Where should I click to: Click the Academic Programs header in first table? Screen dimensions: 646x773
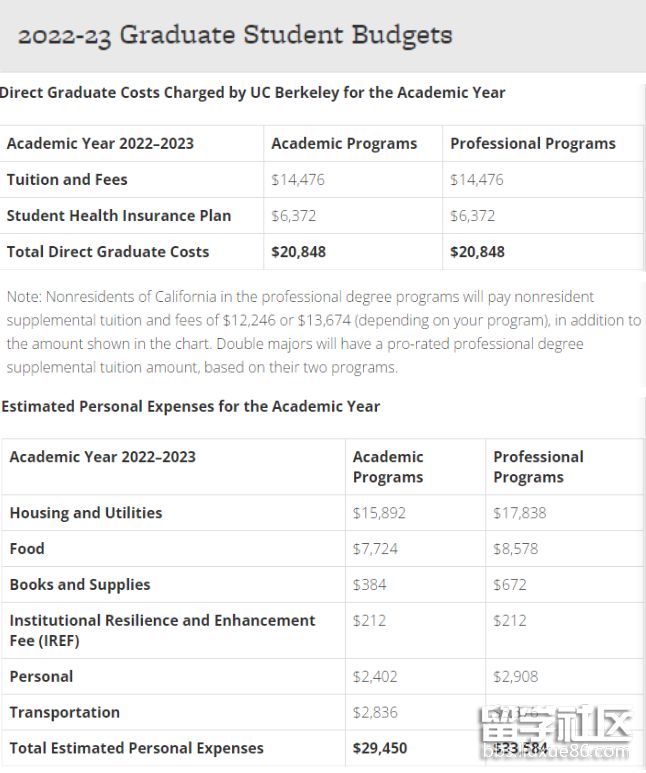tap(344, 143)
